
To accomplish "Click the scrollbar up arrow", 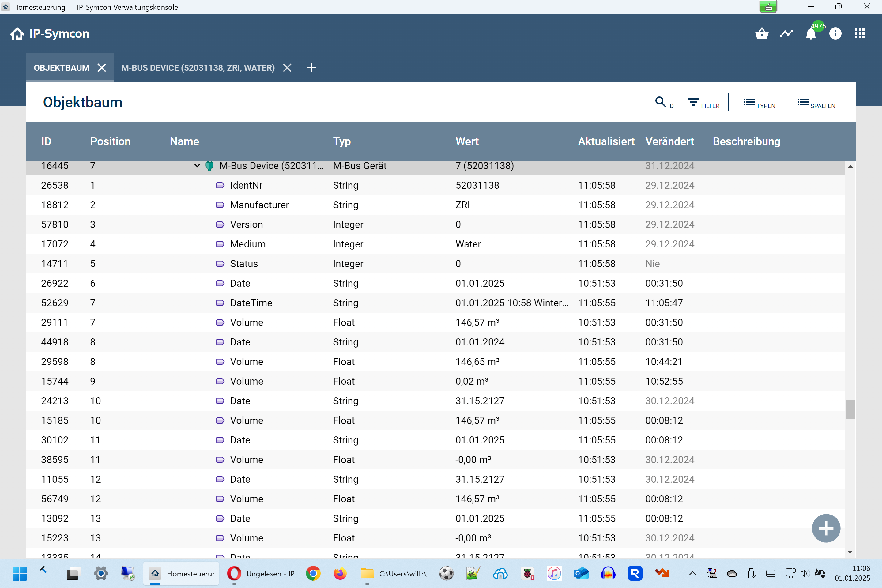I will (850, 166).
